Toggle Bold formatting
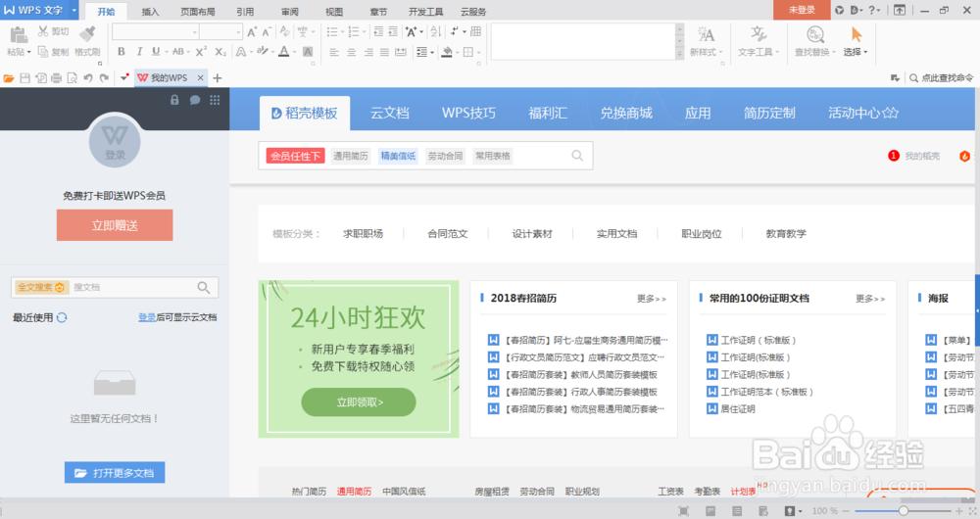The image size is (980, 519). pyautogui.click(x=122, y=52)
